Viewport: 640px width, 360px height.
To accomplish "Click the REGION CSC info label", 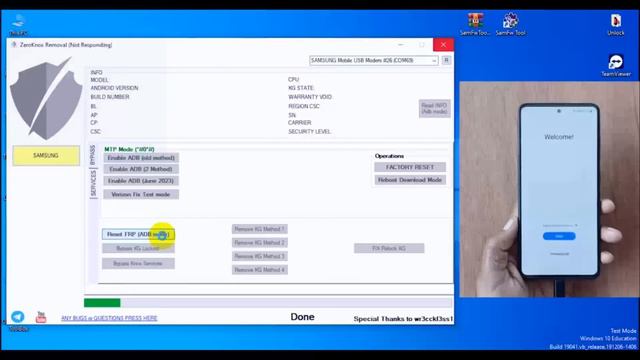I will pyautogui.click(x=304, y=106).
